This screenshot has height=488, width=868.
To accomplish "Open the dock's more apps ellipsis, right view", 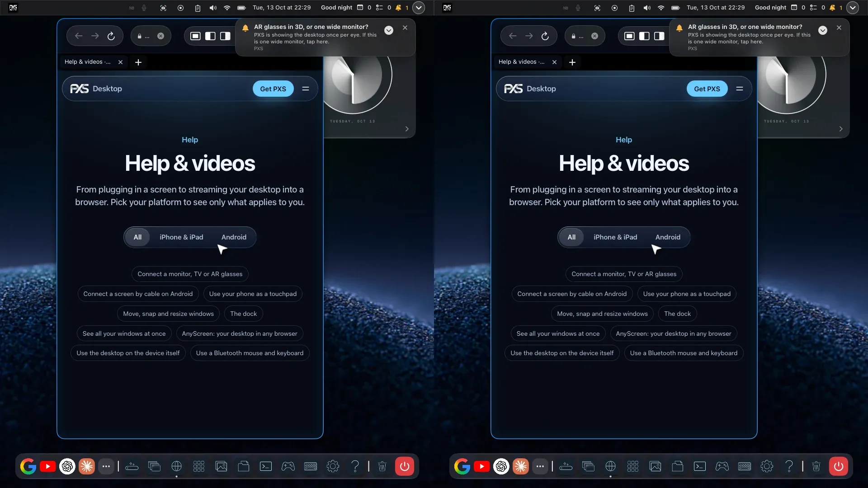I will 540,466.
